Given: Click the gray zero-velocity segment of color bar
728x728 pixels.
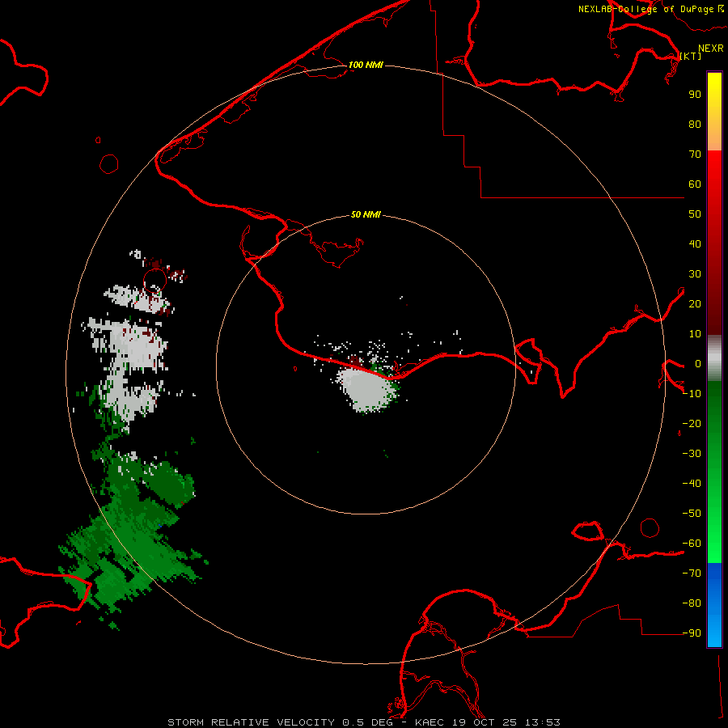Looking at the screenshot, I should (x=714, y=358).
